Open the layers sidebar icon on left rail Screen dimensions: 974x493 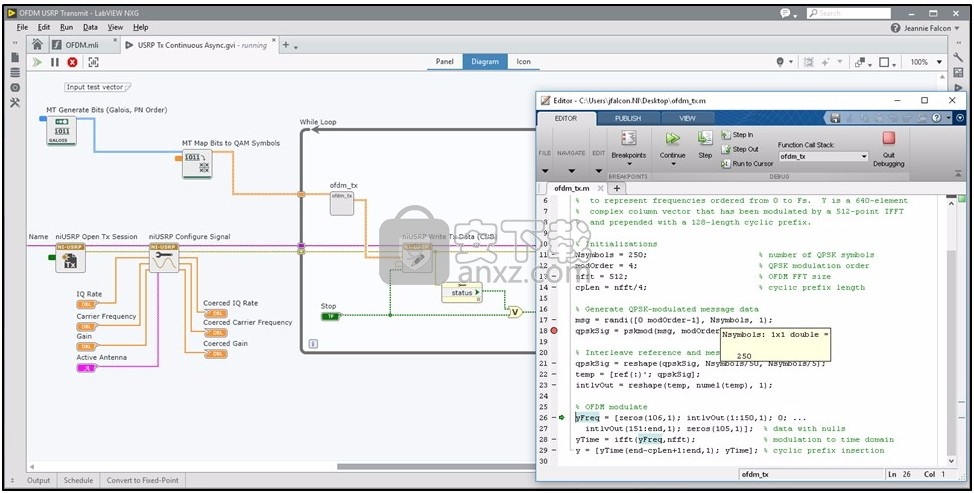15,73
